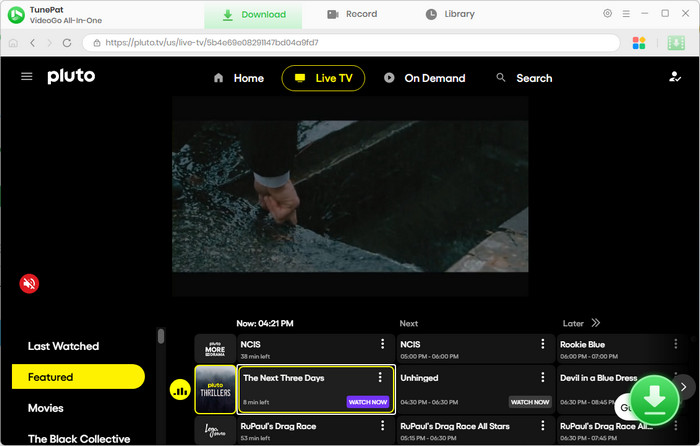Go to Pluto Home
The height and width of the screenshot is (446, 700).
(x=239, y=78)
